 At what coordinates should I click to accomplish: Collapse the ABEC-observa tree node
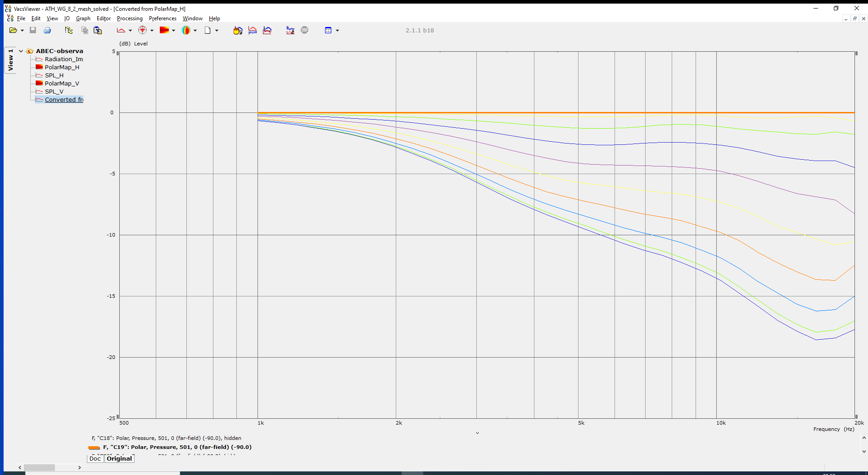(x=21, y=51)
